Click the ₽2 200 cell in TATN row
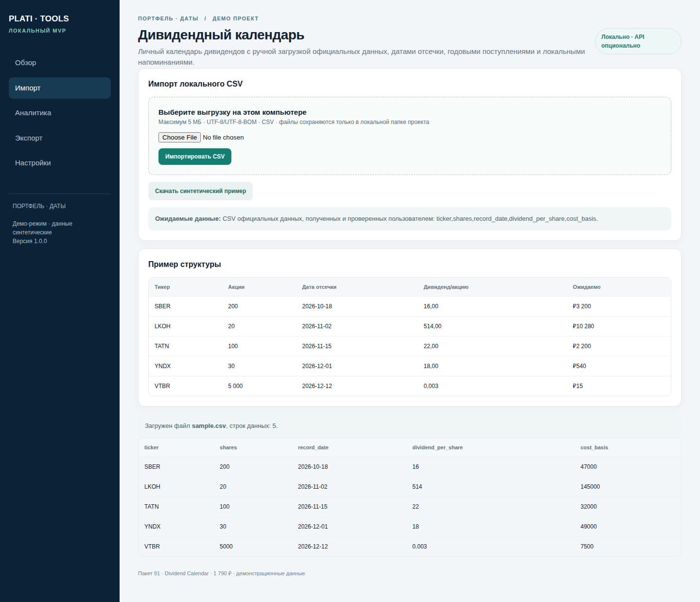The image size is (700, 602). [582, 346]
